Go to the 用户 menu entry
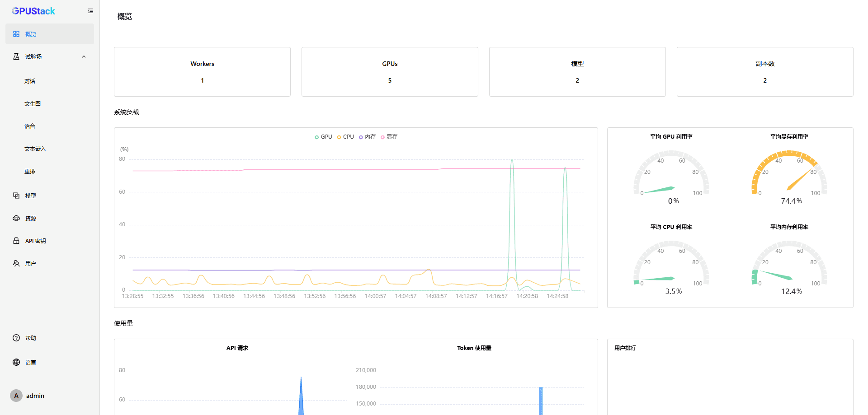Image resolution: width=868 pixels, height=415 pixels. 50,263
